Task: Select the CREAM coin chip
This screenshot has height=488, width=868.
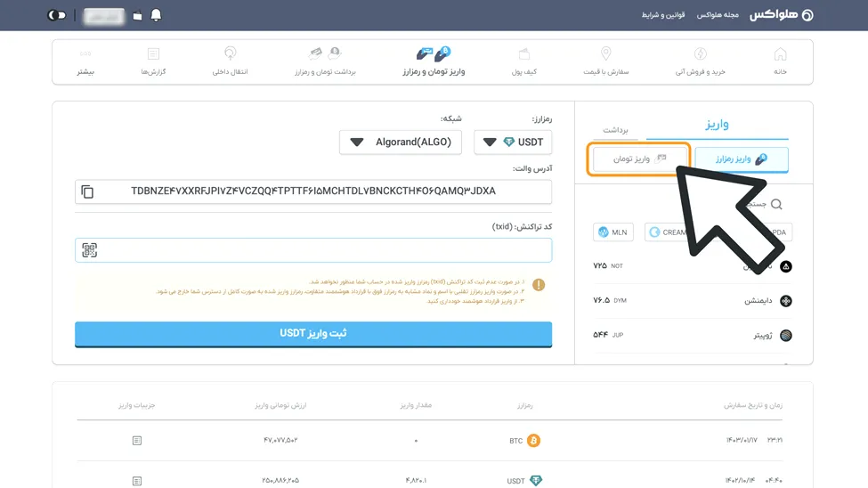Action: [669, 232]
